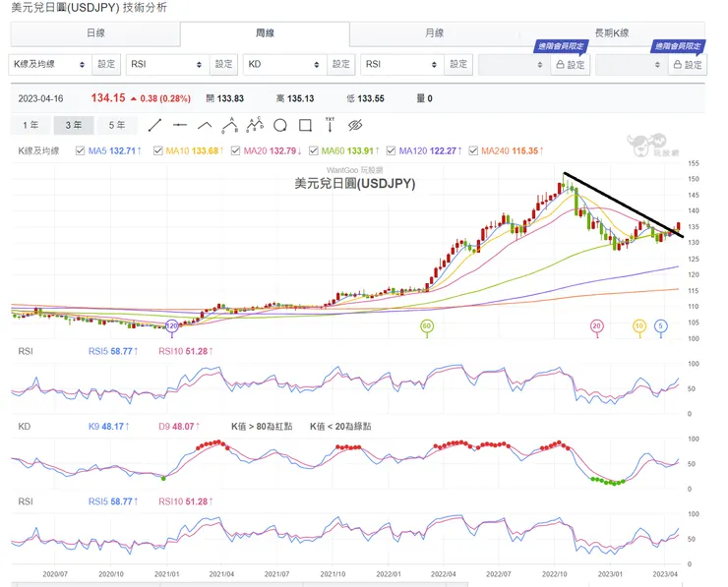
Task: Toggle the MA5 moving average checkbox
Action: [80, 150]
